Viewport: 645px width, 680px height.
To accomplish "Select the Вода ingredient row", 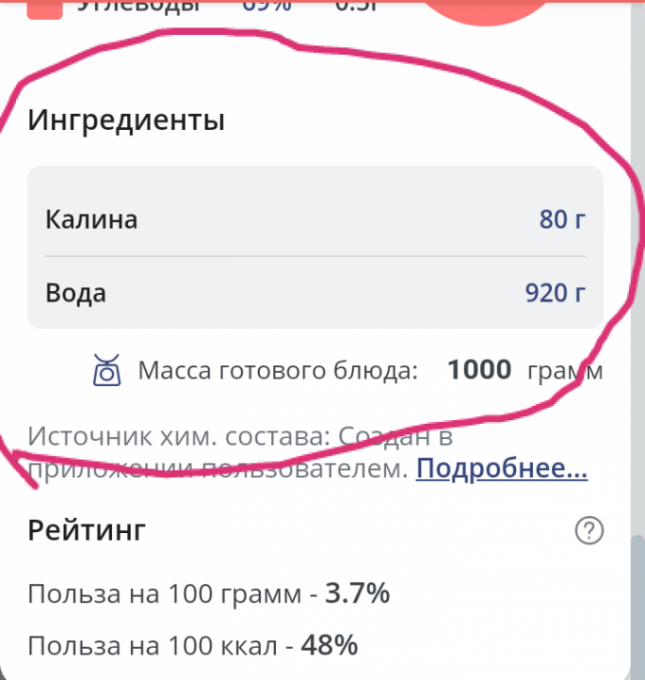I will [315, 293].
